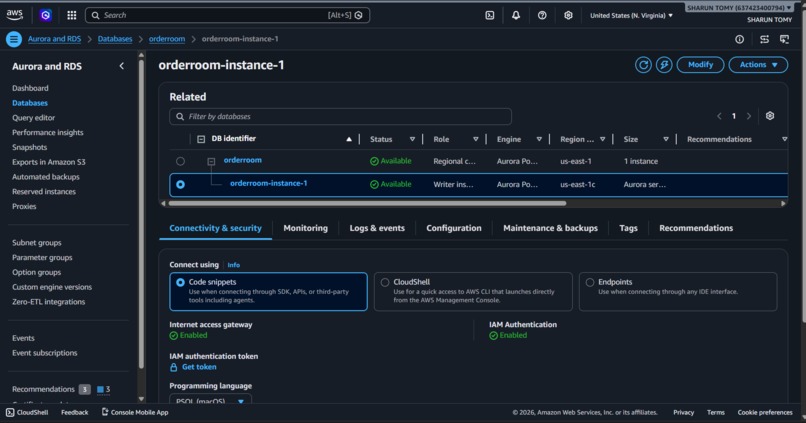Switch to the Configuration tab

tap(454, 228)
